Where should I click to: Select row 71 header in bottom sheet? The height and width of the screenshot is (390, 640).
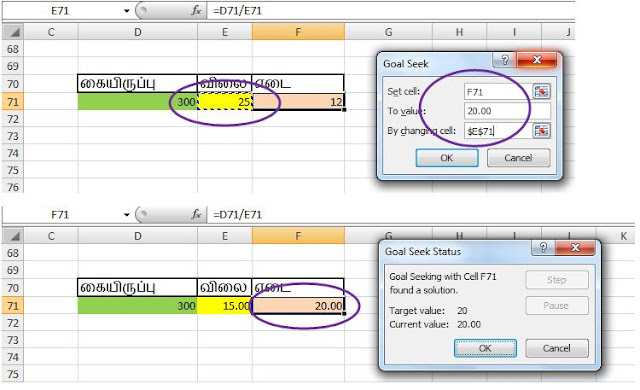[x=13, y=306]
